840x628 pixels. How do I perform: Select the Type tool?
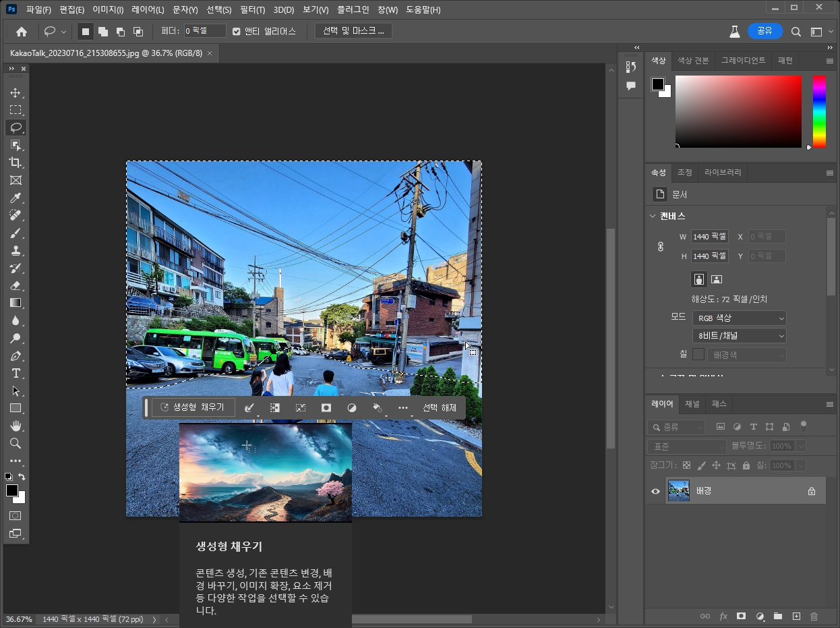click(x=16, y=373)
